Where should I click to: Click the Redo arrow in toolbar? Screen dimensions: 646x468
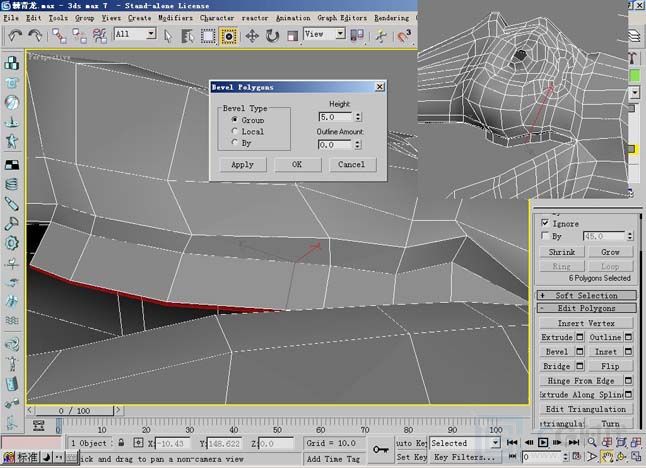tap(35, 36)
